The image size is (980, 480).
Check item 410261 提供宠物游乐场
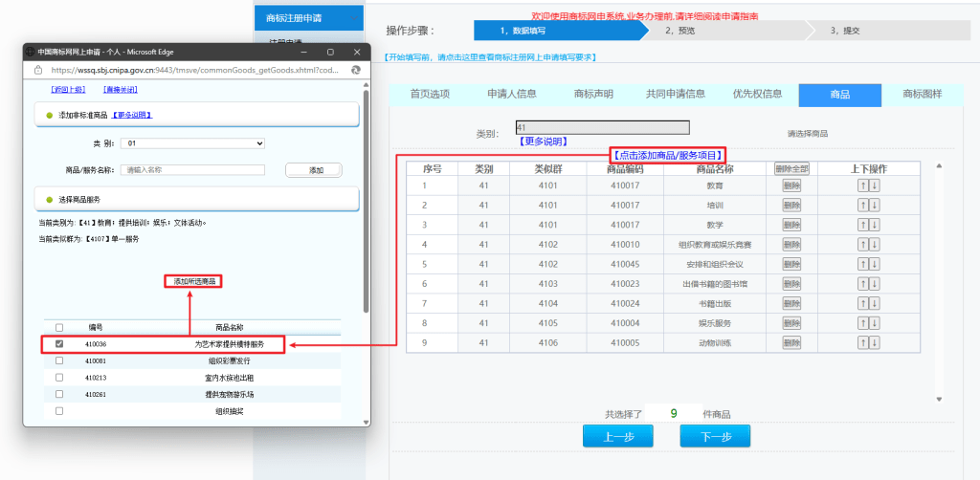pyautogui.click(x=59, y=395)
